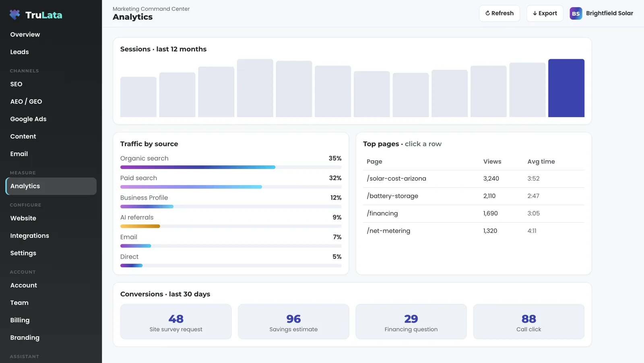Image resolution: width=644 pixels, height=363 pixels.
Task: Click the Paid search progress bar
Action: [x=231, y=187]
